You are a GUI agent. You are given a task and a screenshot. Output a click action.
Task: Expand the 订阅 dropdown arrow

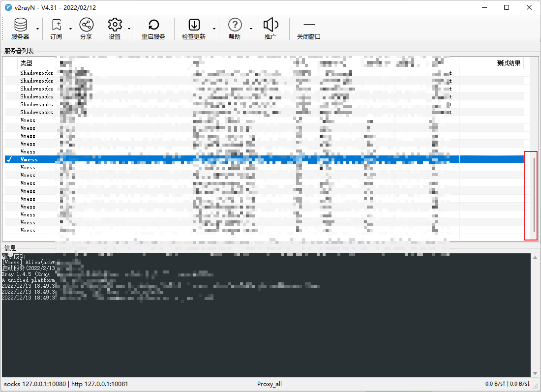coord(70,29)
